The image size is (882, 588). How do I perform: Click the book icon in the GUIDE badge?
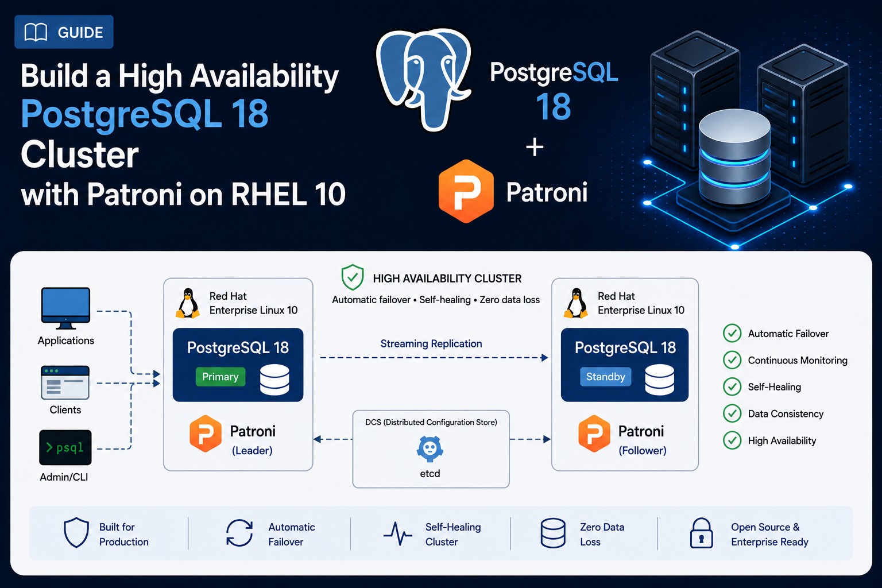(36, 32)
